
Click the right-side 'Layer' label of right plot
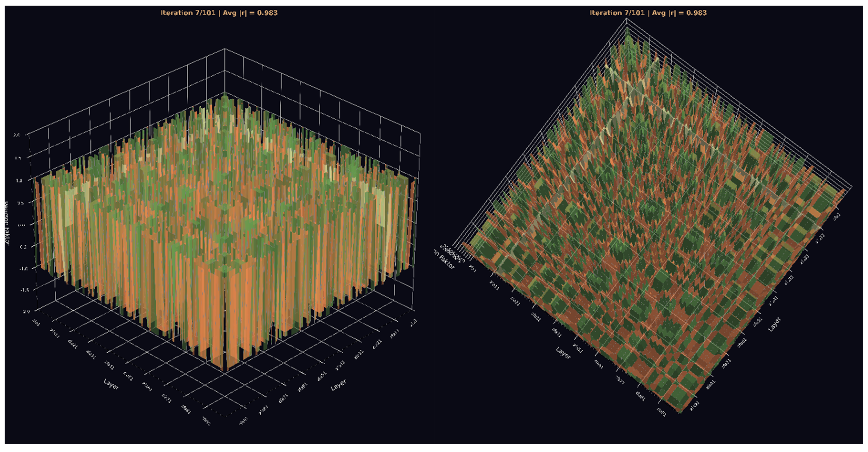774,324
